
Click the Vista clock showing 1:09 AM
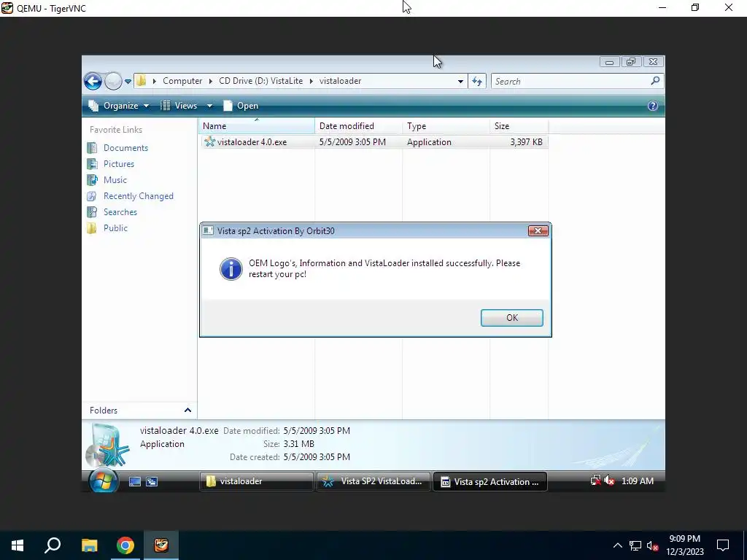click(x=638, y=481)
